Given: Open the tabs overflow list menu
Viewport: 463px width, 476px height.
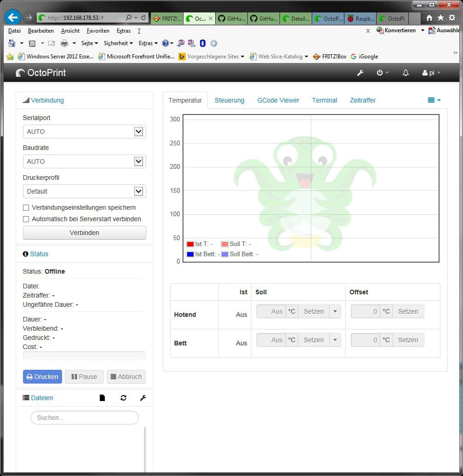Looking at the screenshot, I should pyautogui.click(x=434, y=100).
